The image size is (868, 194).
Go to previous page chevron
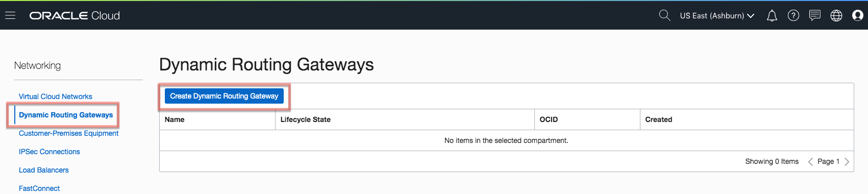[x=810, y=162]
